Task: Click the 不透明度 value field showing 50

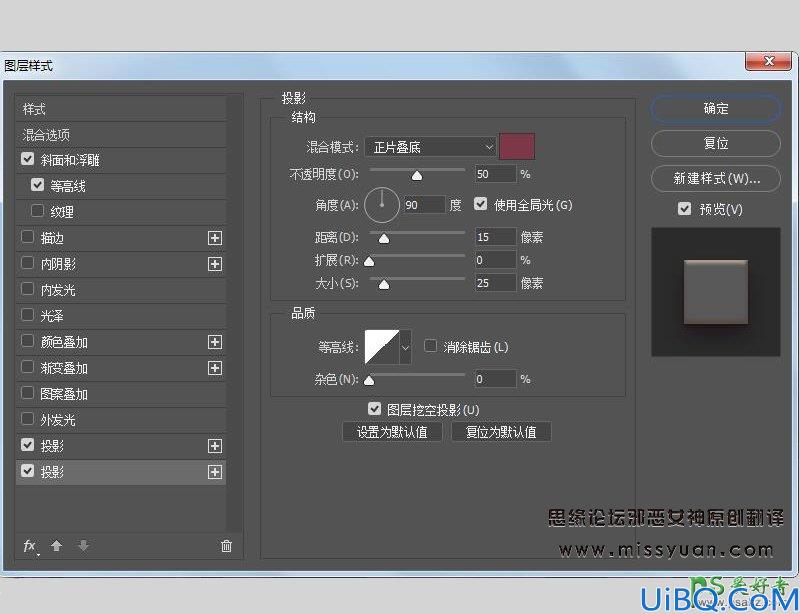Action: click(495, 174)
